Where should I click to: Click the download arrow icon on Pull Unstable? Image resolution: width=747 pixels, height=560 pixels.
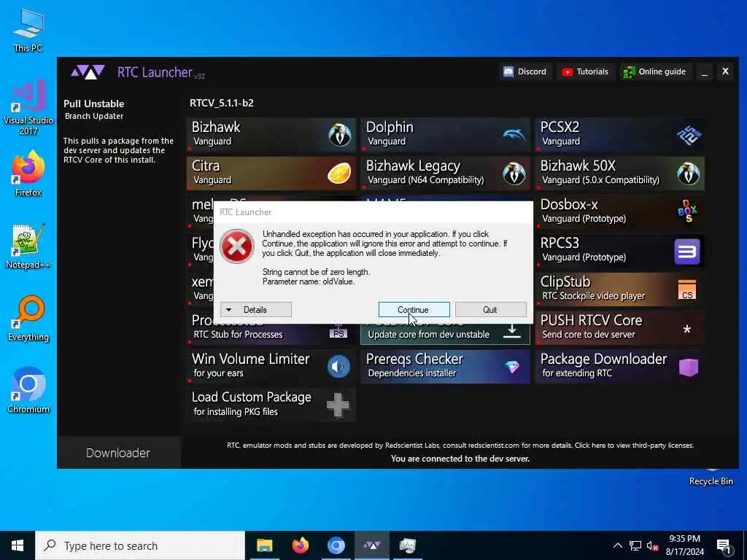[512, 331]
